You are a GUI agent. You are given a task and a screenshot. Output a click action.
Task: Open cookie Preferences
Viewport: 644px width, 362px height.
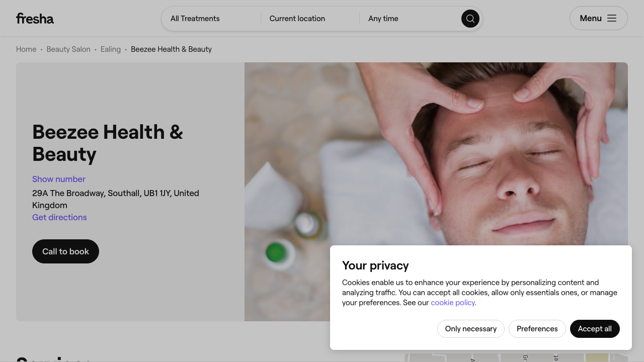click(x=537, y=329)
